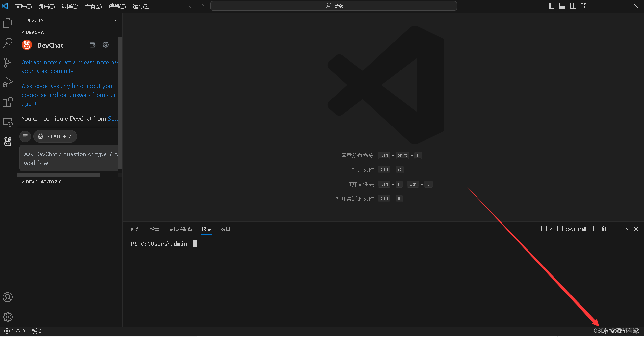Viewport: 644px width, 337px height.
Task: Kill the terminal with trash icon
Action: coord(604,229)
